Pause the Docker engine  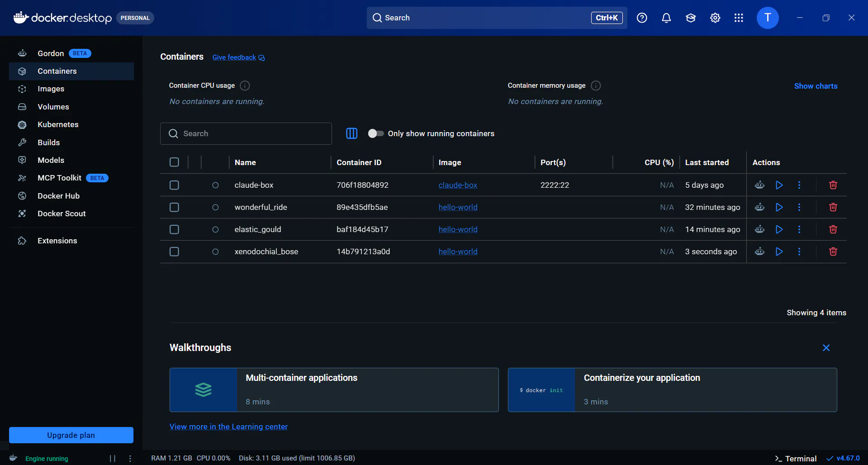coord(113,458)
